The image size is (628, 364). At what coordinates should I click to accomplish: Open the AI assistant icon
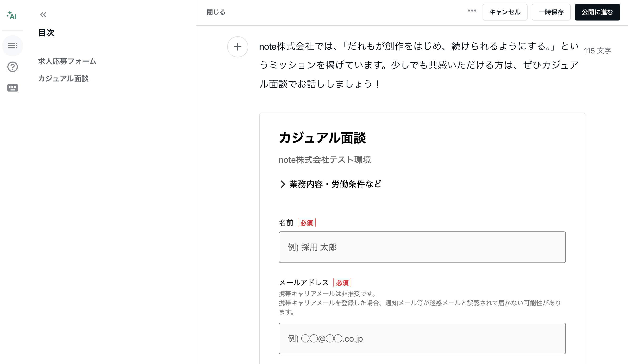(x=12, y=15)
